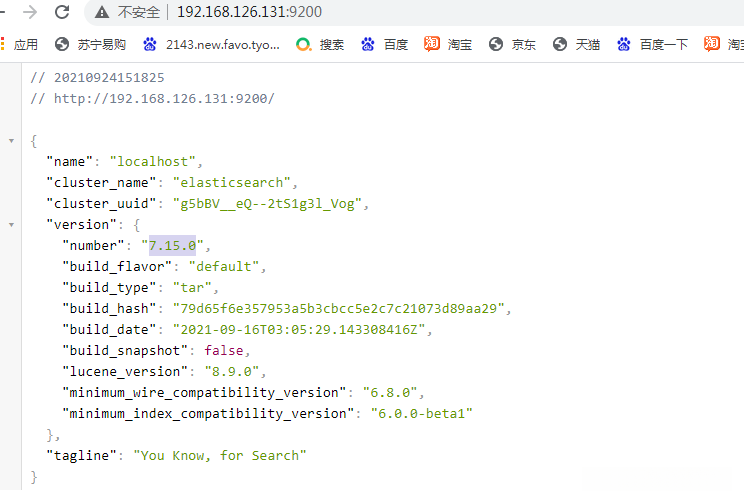Click the "name" key

69,162
